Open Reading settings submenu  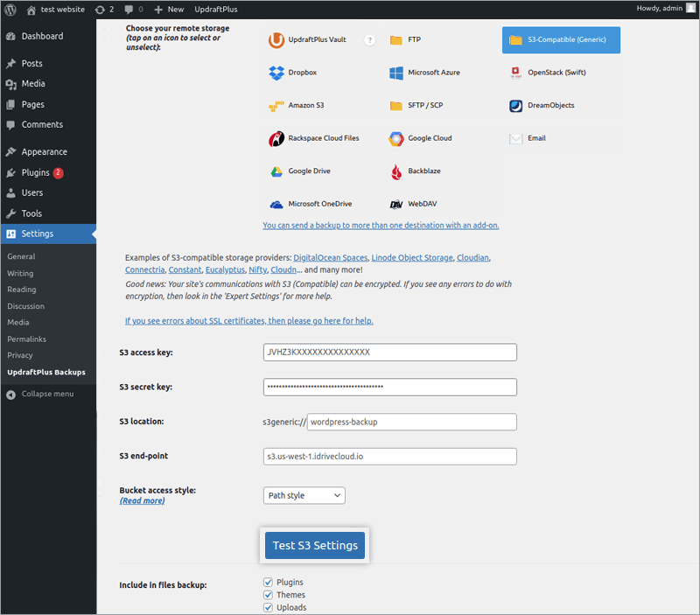pos(21,290)
